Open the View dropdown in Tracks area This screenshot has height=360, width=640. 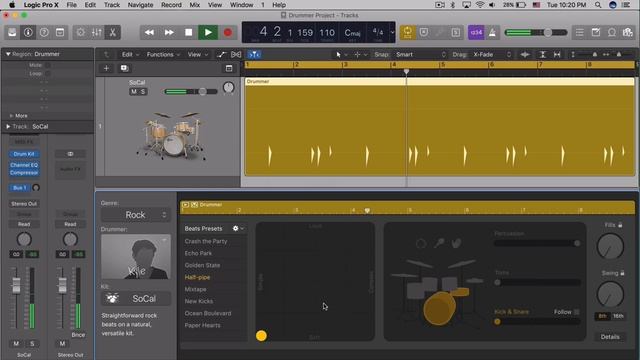[198, 54]
